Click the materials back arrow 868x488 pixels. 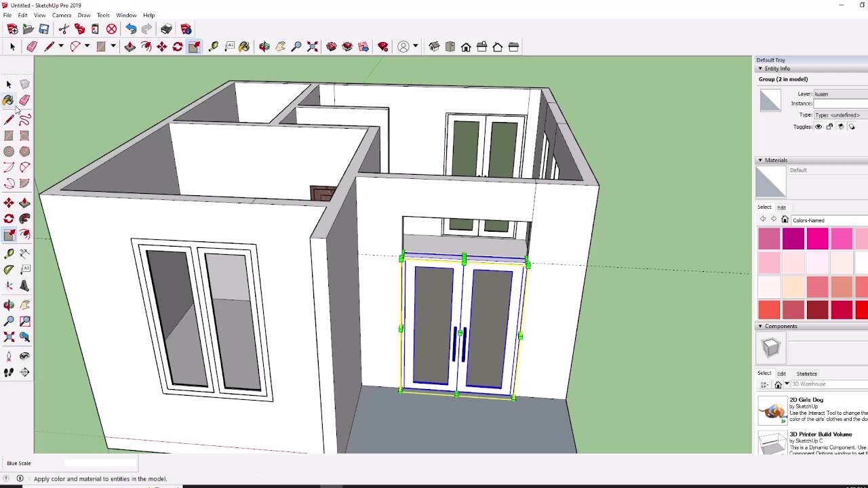point(763,220)
